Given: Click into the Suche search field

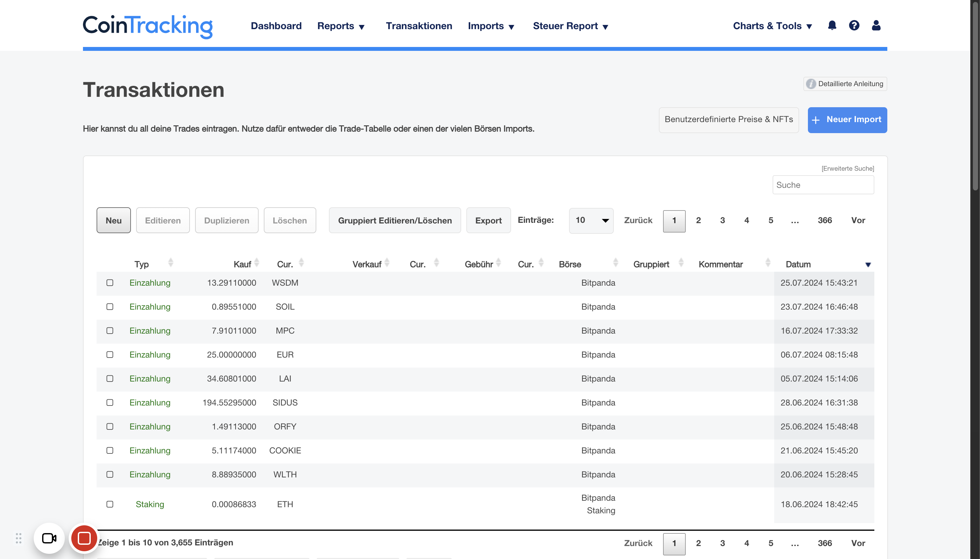Looking at the screenshot, I should tap(823, 185).
